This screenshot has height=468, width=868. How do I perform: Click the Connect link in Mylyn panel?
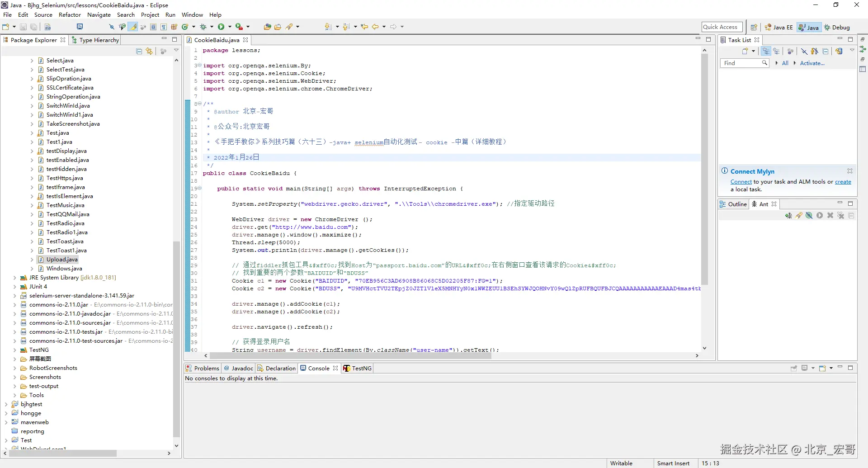pyautogui.click(x=741, y=182)
